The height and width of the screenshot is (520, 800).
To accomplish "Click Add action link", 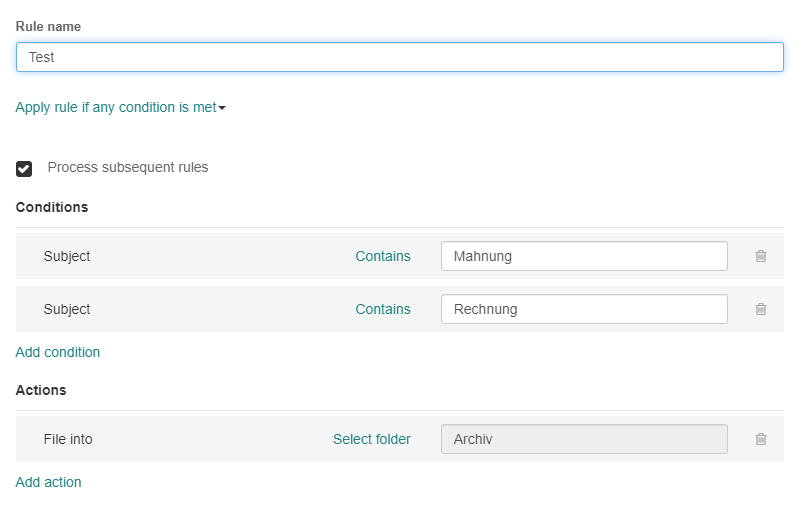I will click(x=49, y=482).
